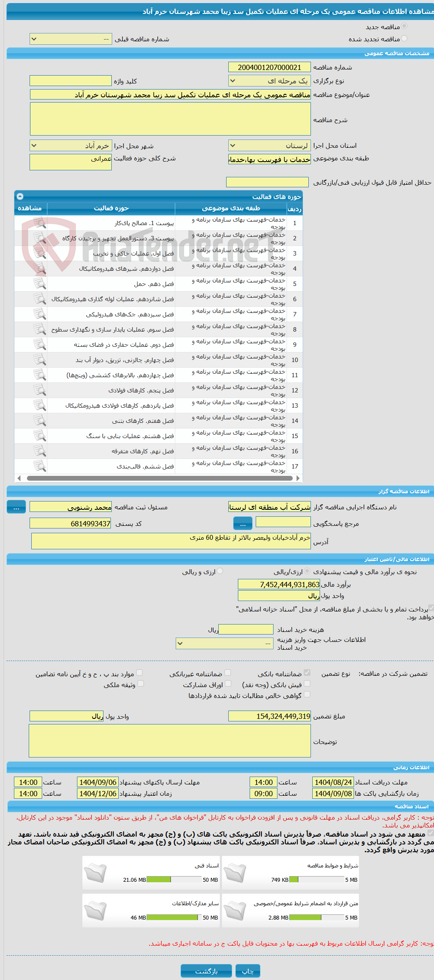Open اطلاعات حساب واریز هزینه dropdown
The height and width of the screenshot is (980, 434).
point(224,643)
